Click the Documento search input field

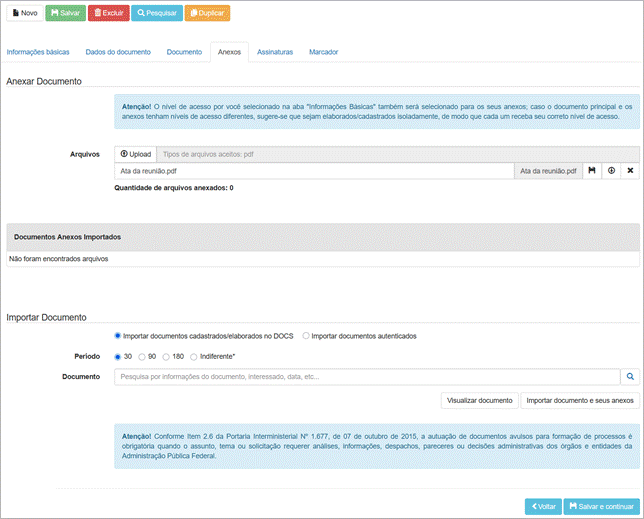(366, 377)
